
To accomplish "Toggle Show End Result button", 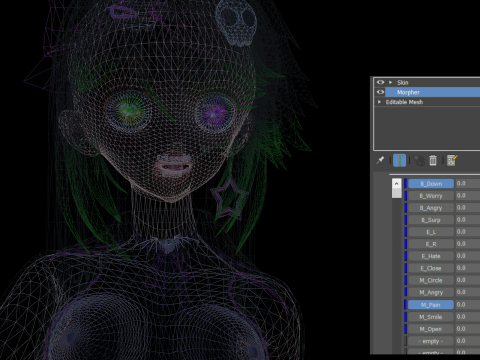I will 399,160.
